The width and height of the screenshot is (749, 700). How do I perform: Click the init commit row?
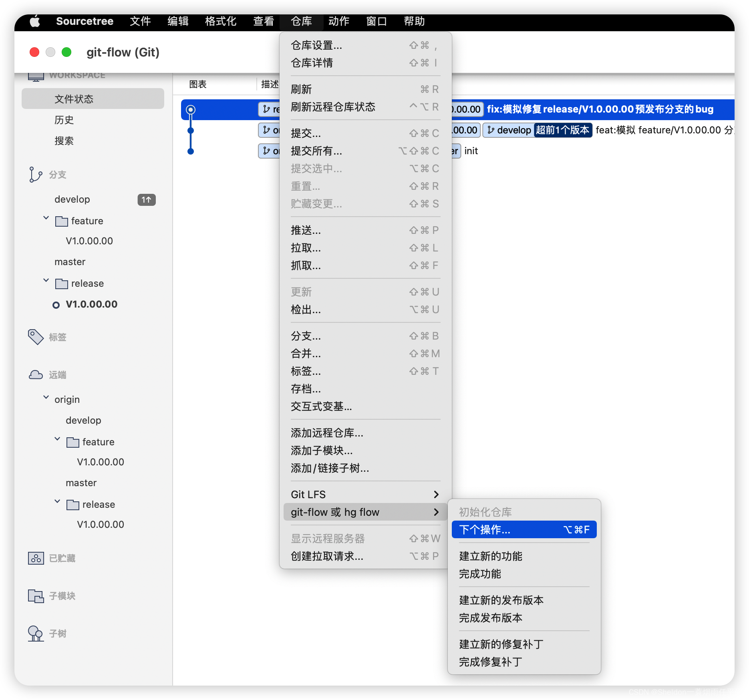pyautogui.click(x=457, y=151)
